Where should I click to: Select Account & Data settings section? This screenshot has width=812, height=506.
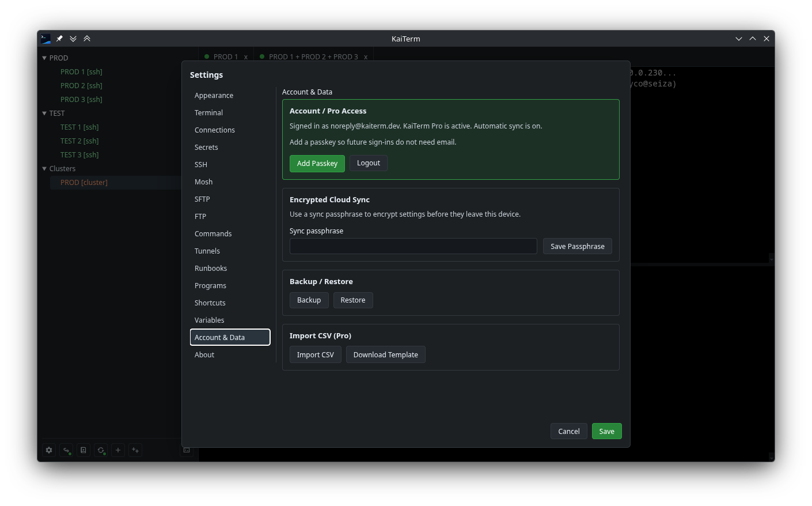(230, 338)
